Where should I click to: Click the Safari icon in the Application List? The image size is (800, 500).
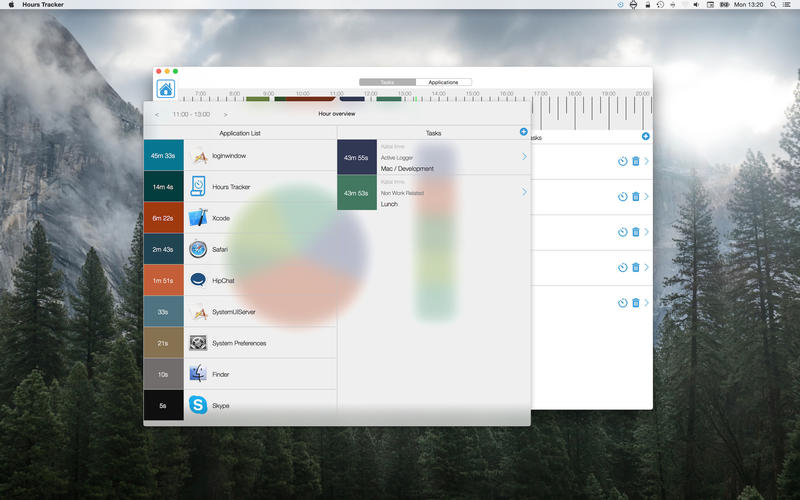pos(198,249)
